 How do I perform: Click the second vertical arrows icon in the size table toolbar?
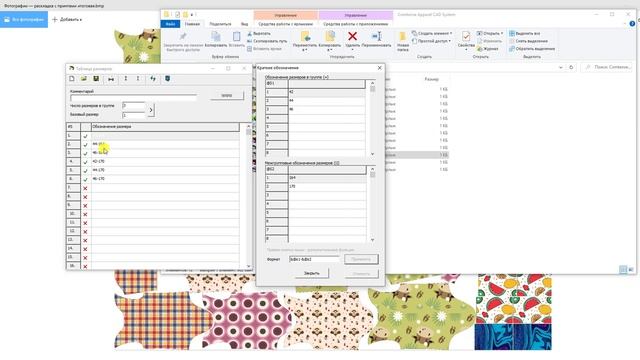[x=138, y=79]
